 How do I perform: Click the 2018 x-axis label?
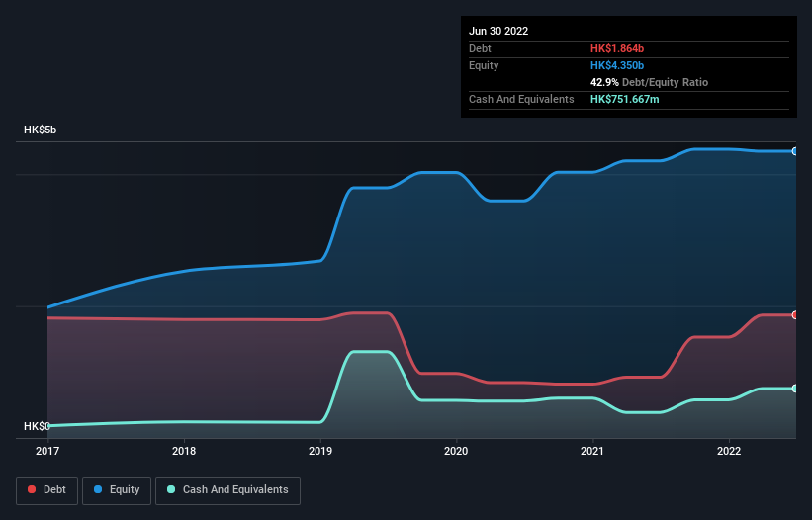point(184,451)
